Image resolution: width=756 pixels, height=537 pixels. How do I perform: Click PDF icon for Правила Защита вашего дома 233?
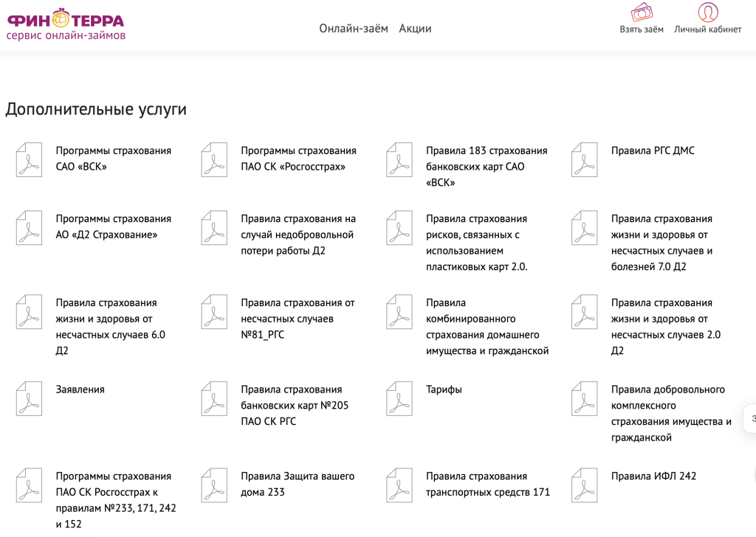coord(214,485)
